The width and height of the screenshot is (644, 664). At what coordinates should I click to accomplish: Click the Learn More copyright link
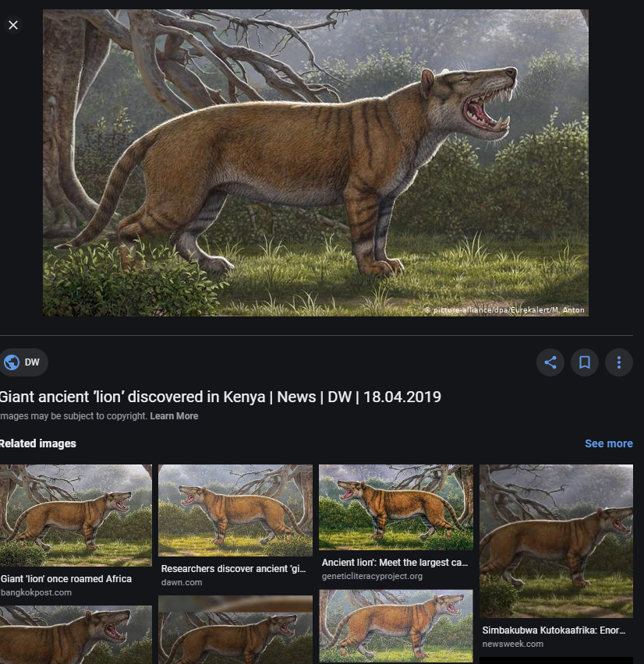coord(174,416)
